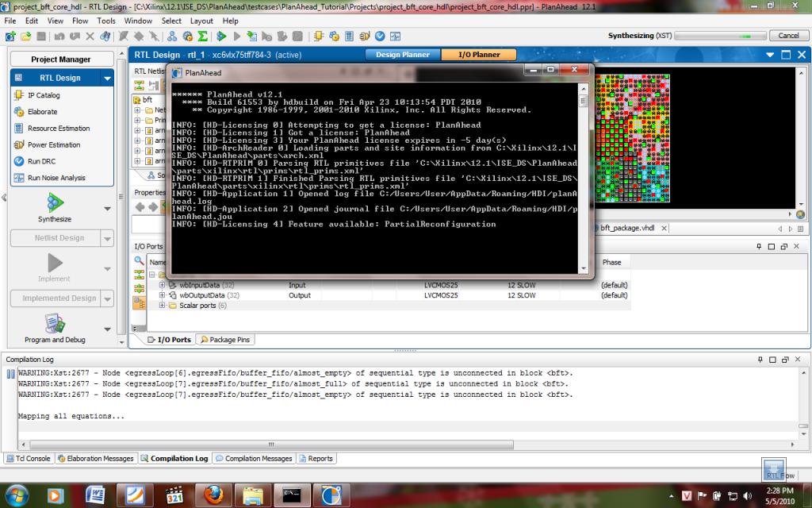Click the bft_package.vhdl file tab
The height and width of the screenshot is (508, 812).
coord(627,228)
